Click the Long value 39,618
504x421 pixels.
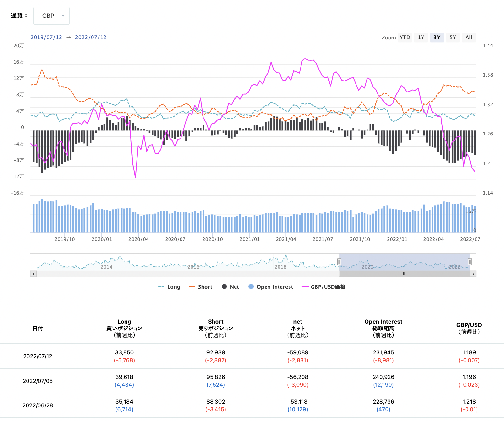[x=124, y=377]
